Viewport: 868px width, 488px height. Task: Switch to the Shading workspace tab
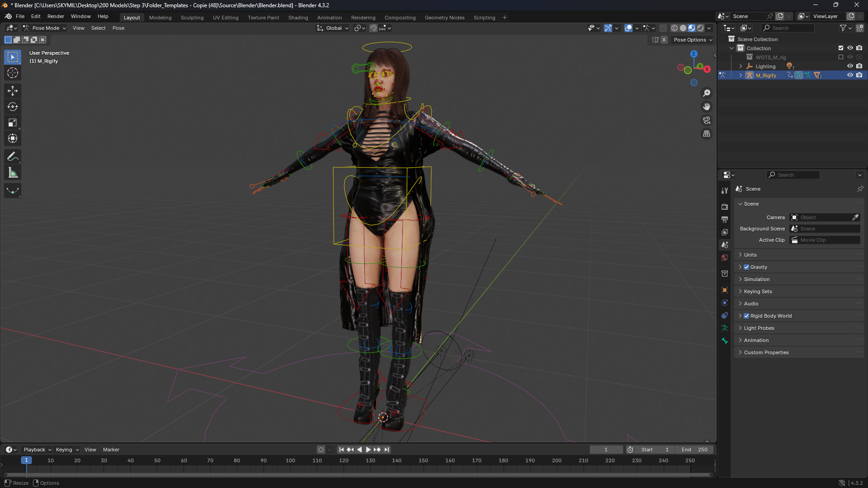(x=298, y=18)
